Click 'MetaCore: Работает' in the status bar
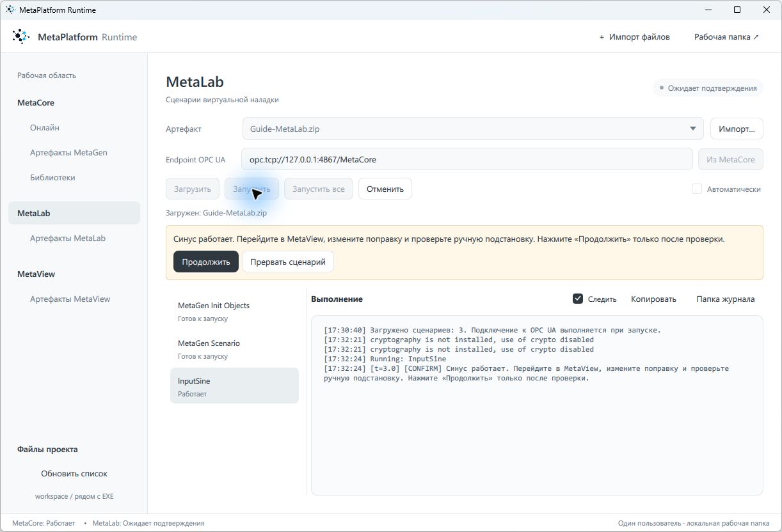The width and height of the screenshot is (782, 532). point(44,523)
